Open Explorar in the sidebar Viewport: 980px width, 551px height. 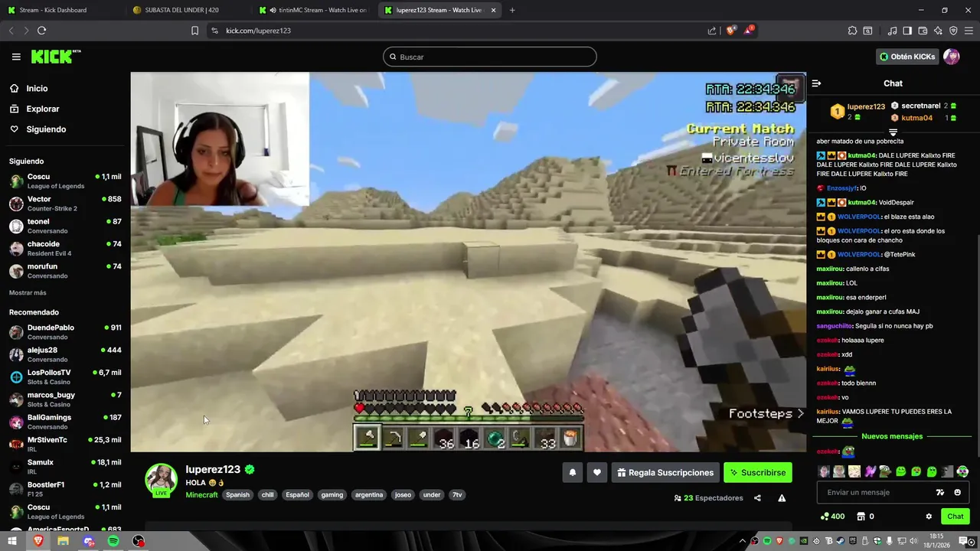43,109
